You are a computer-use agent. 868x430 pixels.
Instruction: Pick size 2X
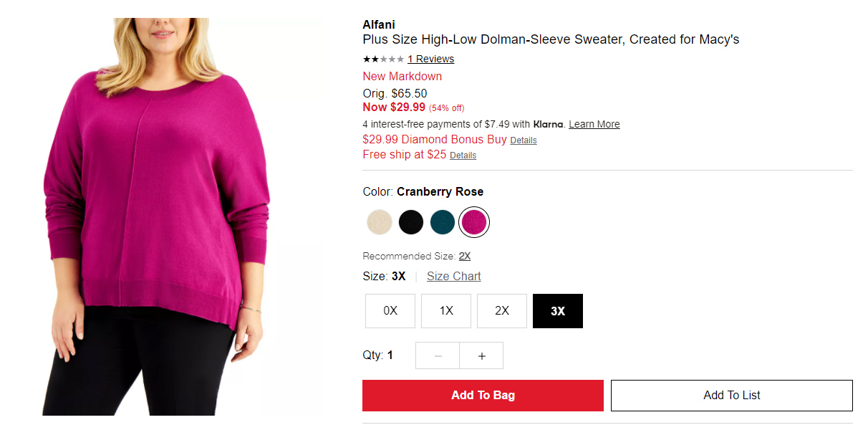(x=502, y=311)
